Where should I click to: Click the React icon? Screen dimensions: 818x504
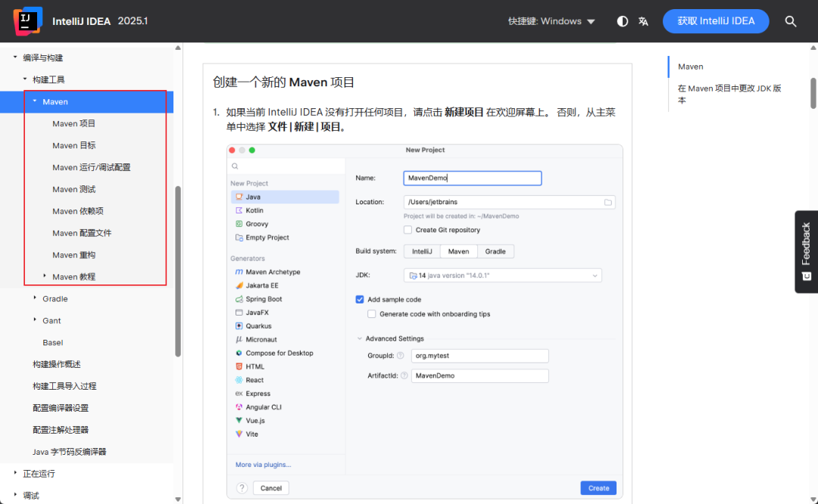[x=239, y=381]
